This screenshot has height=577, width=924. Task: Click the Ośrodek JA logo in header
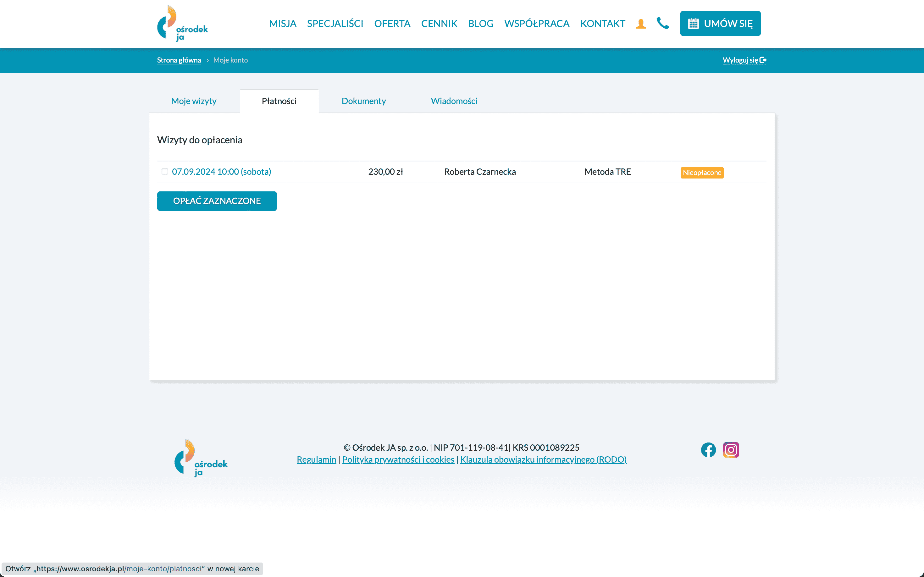tap(182, 24)
